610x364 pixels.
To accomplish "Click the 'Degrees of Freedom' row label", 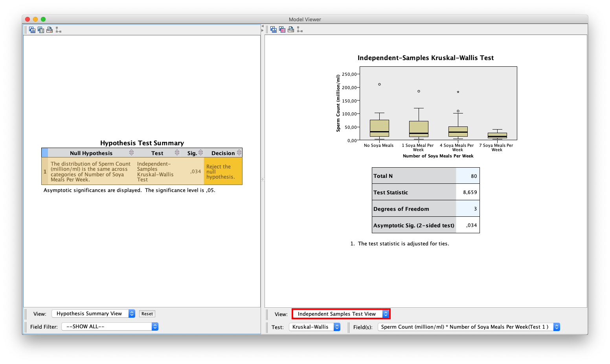I will tap(401, 209).
